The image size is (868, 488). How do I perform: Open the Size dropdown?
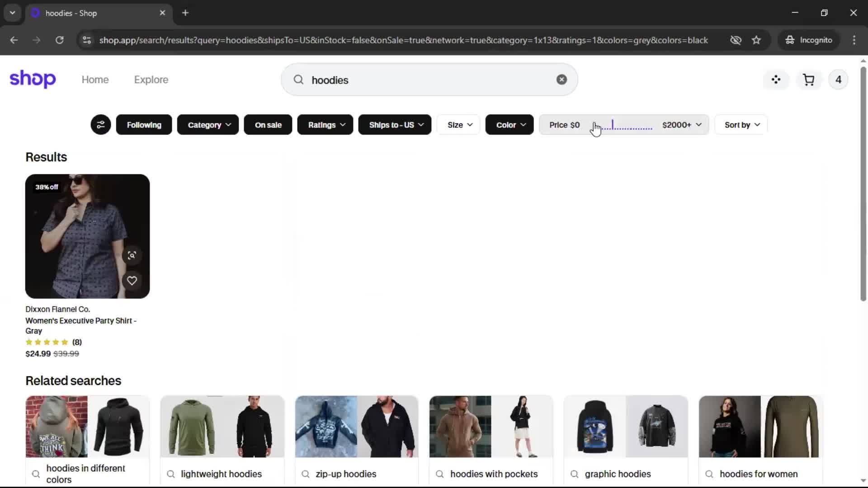tap(459, 125)
